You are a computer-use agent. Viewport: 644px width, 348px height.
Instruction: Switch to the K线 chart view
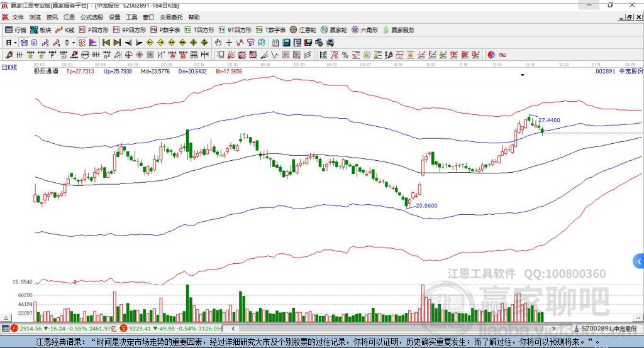point(65,30)
